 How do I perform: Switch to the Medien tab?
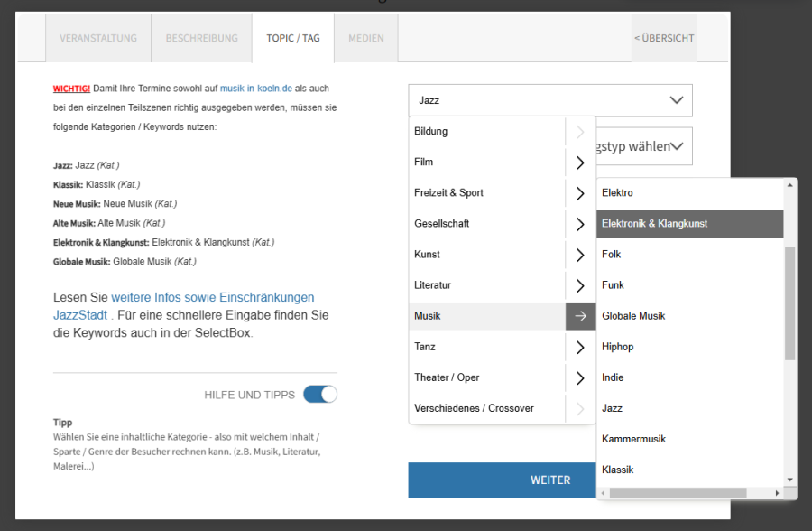[366, 38]
